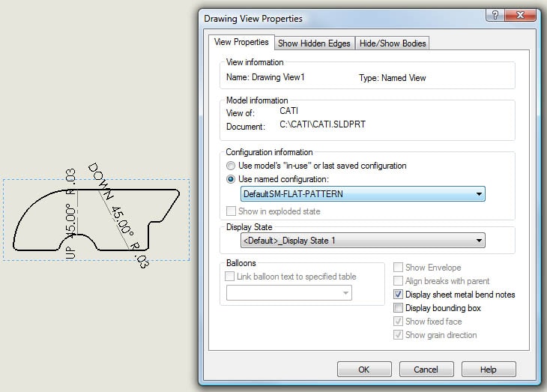Select the View Properties tab
547x392 pixels.
coord(241,43)
